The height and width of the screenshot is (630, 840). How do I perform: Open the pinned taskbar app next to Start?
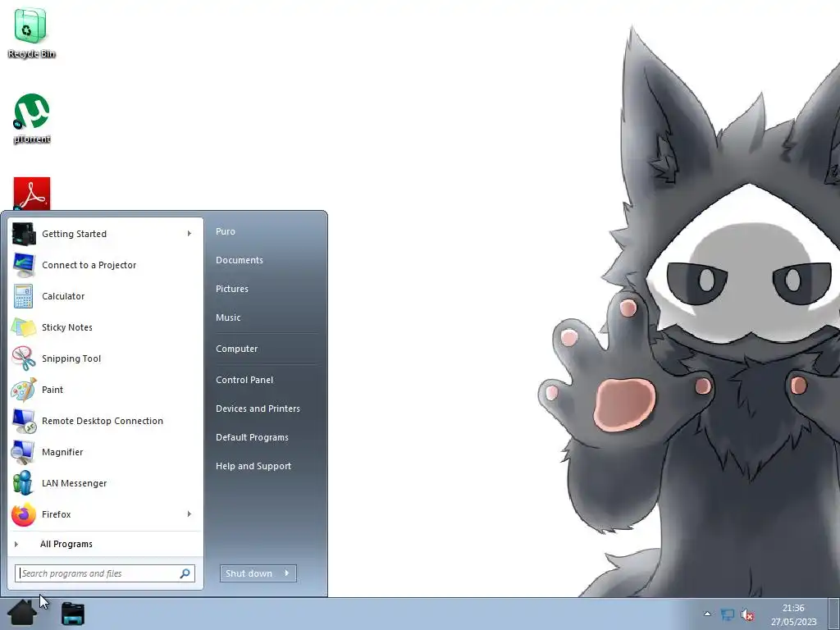click(73, 614)
